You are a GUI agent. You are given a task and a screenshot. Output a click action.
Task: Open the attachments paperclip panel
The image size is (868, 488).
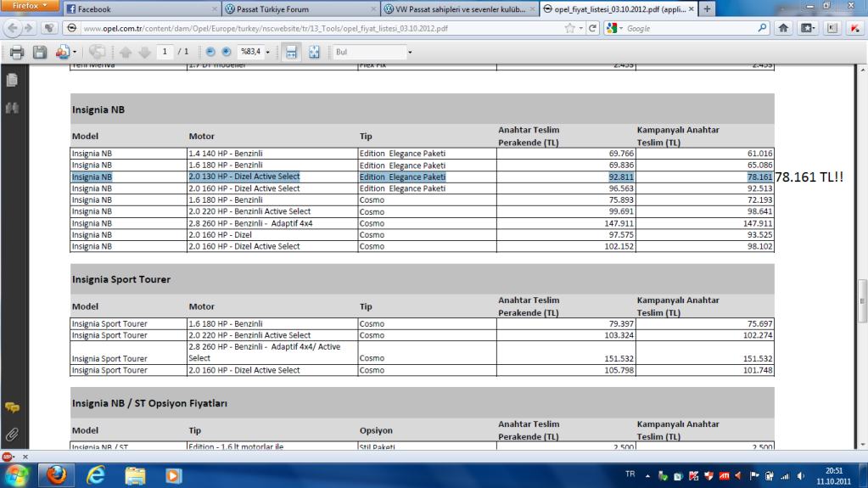click(x=12, y=435)
